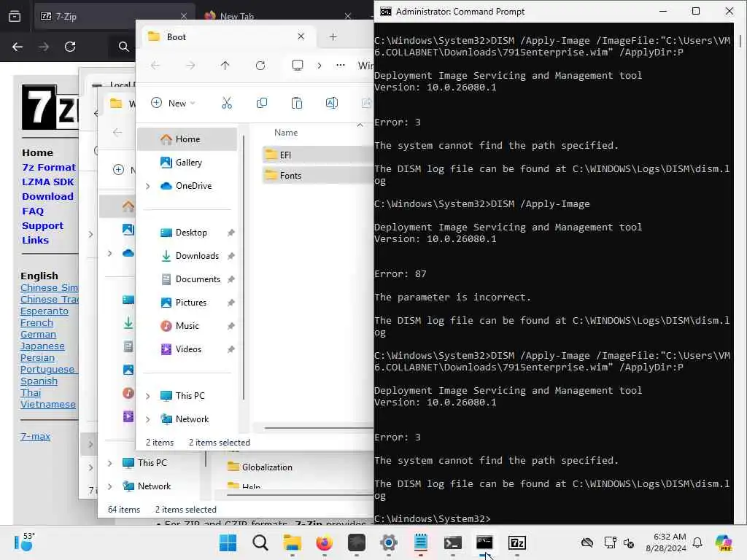Image resolution: width=747 pixels, height=560 pixels.
Task: Open Windows Start menu
Action: click(228, 542)
